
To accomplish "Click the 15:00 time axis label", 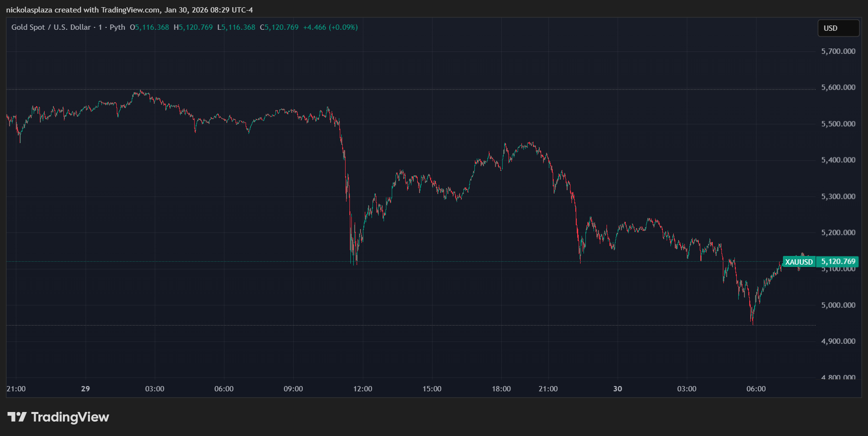I will point(432,389).
